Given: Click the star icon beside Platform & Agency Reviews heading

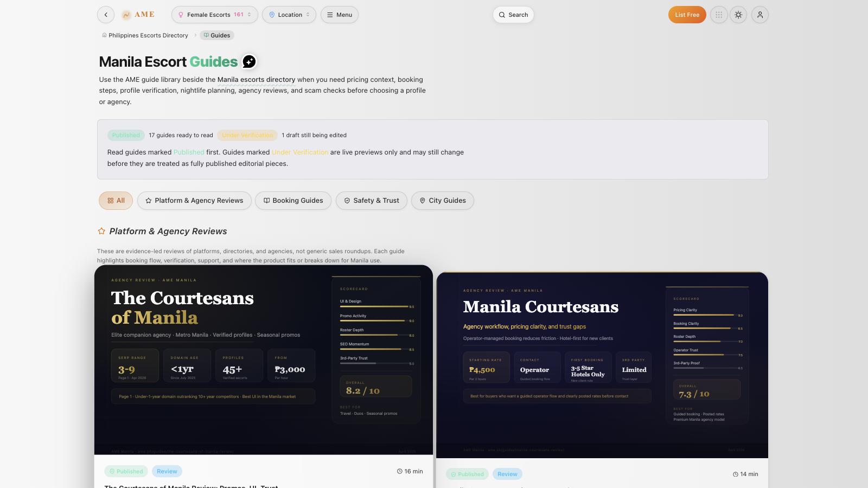Looking at the screenshot, I should click(x=101, y=231).
